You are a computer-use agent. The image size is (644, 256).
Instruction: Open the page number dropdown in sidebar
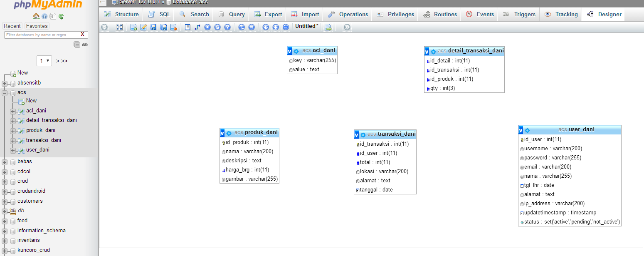click(44, 60)
